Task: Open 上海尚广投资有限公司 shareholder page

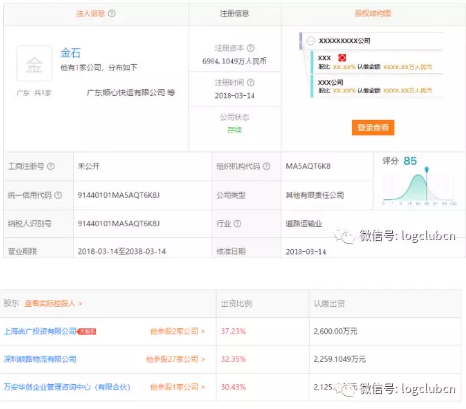Action: [40, 331]
